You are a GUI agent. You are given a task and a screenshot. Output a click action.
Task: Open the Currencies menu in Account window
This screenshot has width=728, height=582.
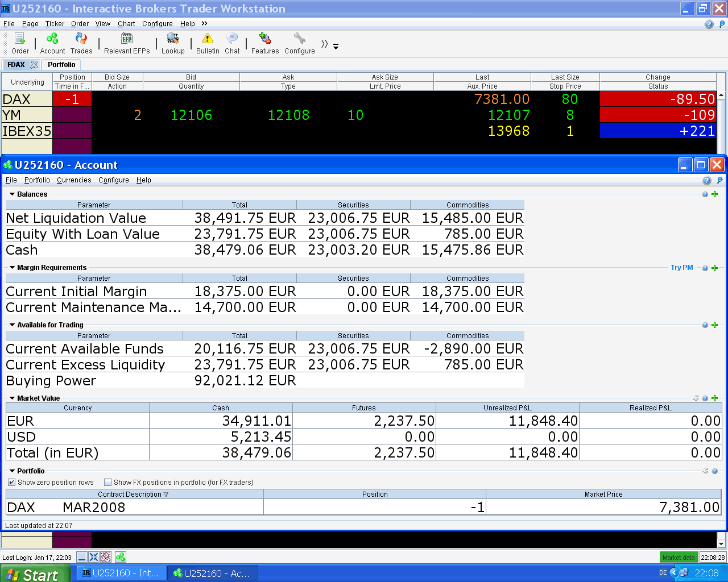[74, 180]
